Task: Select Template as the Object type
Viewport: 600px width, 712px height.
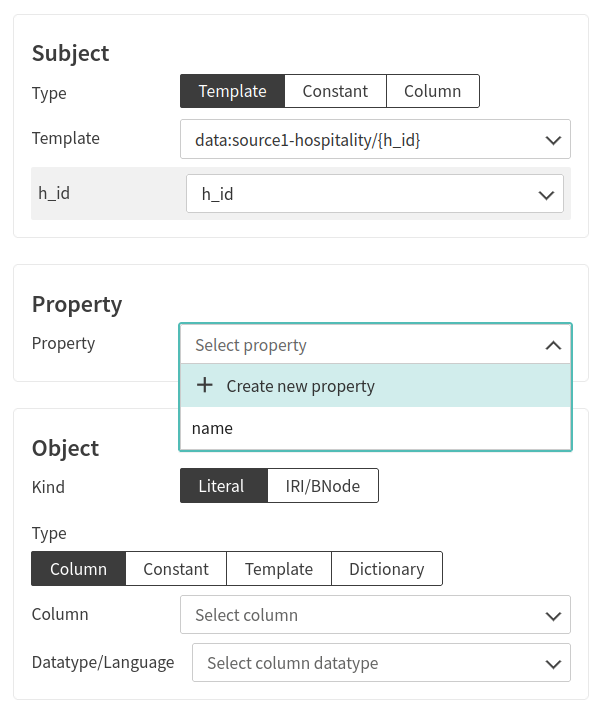Action: coord(279,569)
